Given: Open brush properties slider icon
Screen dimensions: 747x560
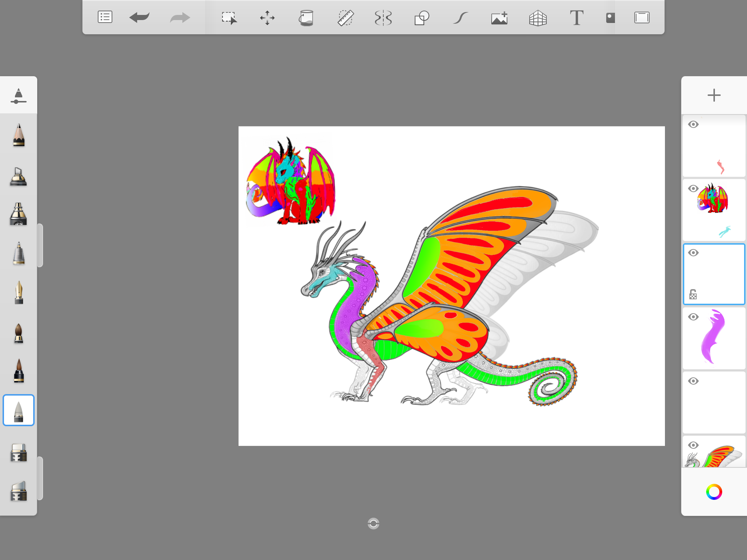Looking at the screenshot, I should [x=19, y=96].
